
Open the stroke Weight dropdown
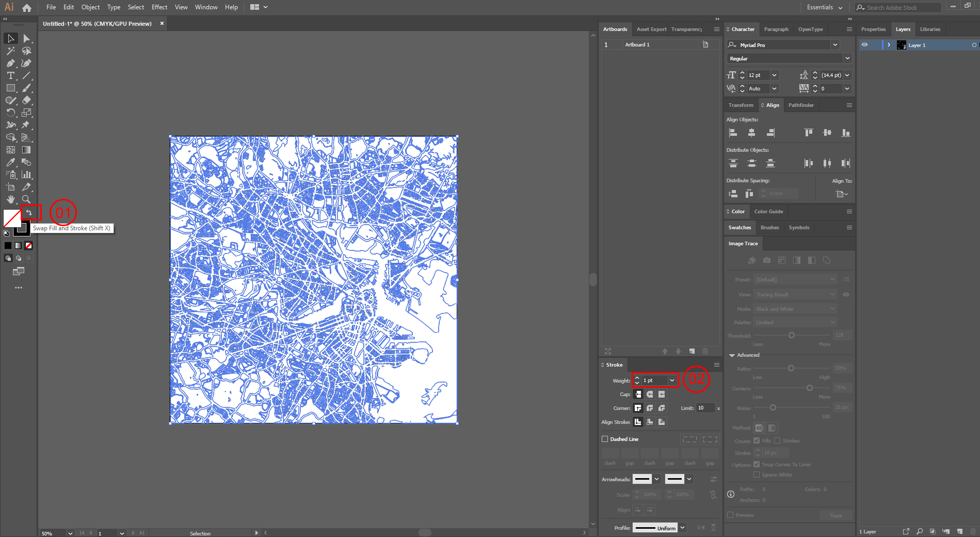coord(671,380)
